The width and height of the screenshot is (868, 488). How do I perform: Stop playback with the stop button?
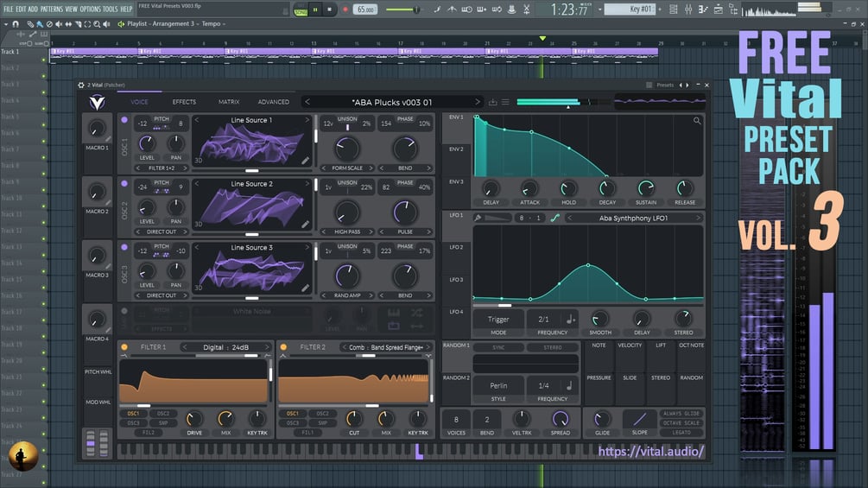tap(329, 10)
